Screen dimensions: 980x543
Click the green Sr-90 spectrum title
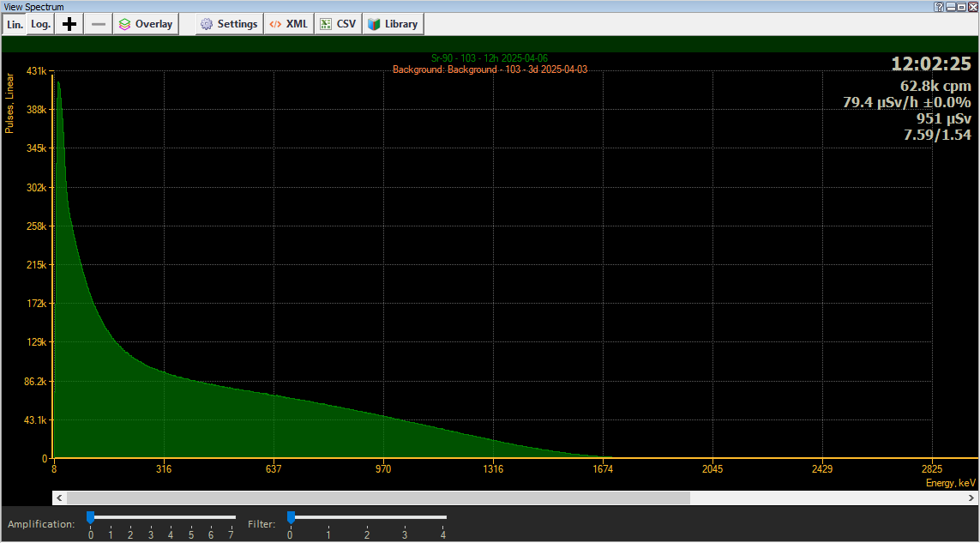click(x=490, y=58)
